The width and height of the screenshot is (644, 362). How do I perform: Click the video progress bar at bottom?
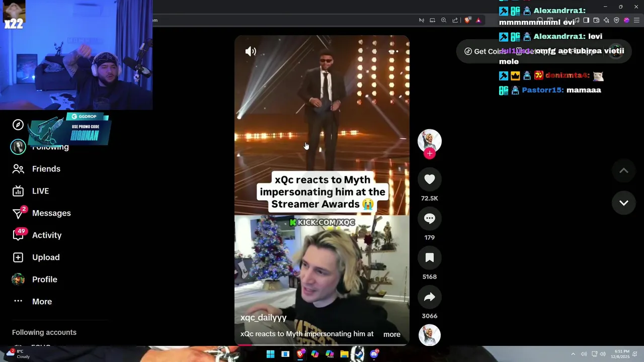(x=322, y=345)
